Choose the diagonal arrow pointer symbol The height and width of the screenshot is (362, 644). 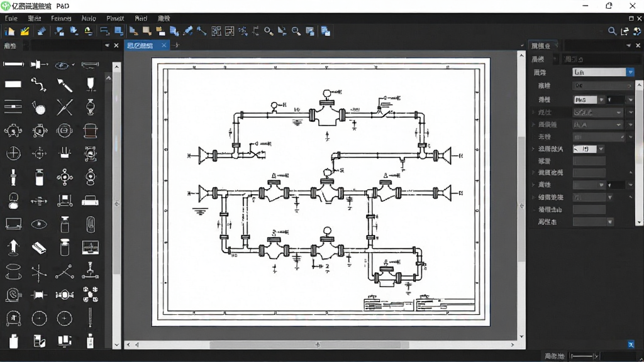pyautogui.click(x=65, y=85)
